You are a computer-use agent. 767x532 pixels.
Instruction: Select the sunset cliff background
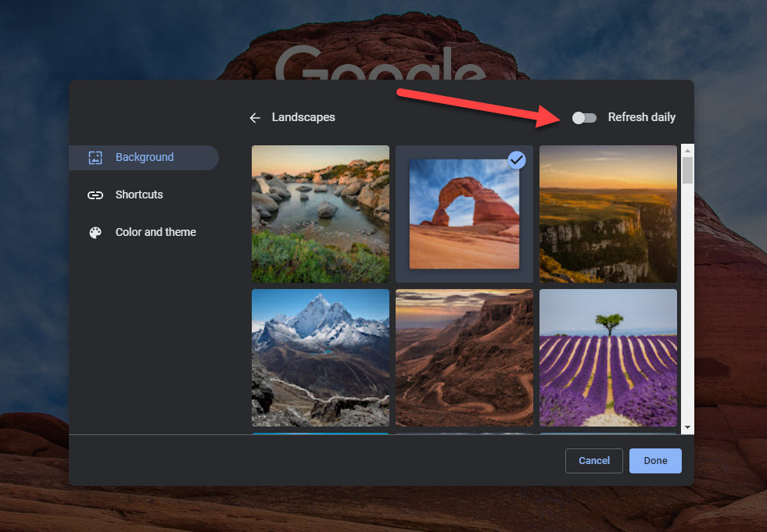pyautogui.click(x=608, y=213)
